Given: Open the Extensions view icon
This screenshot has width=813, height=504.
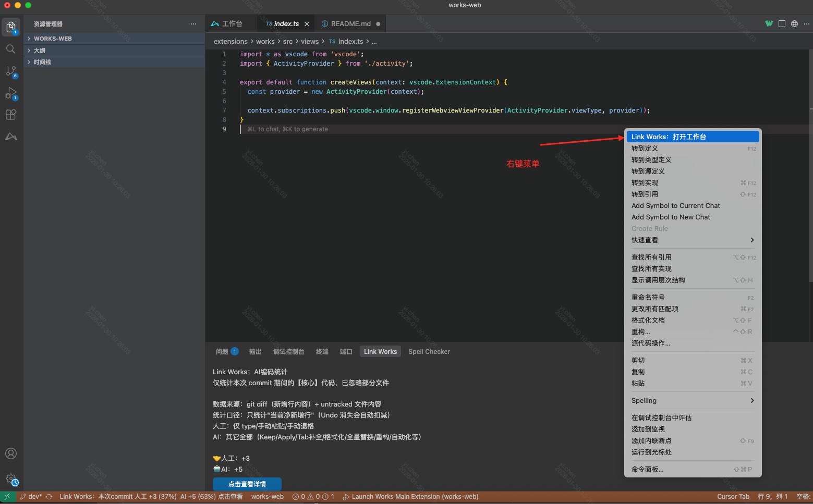Looking at the screenshot, I should (x=11, y=115).
